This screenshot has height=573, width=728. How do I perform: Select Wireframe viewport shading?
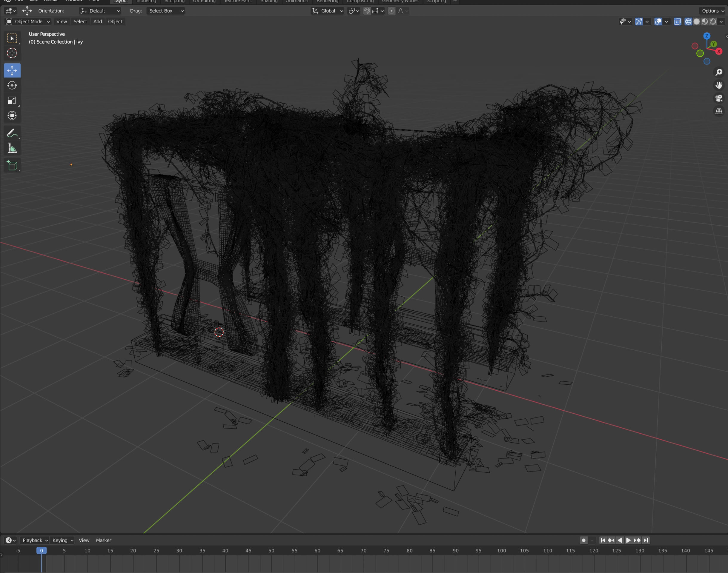(x=688, y=21)
